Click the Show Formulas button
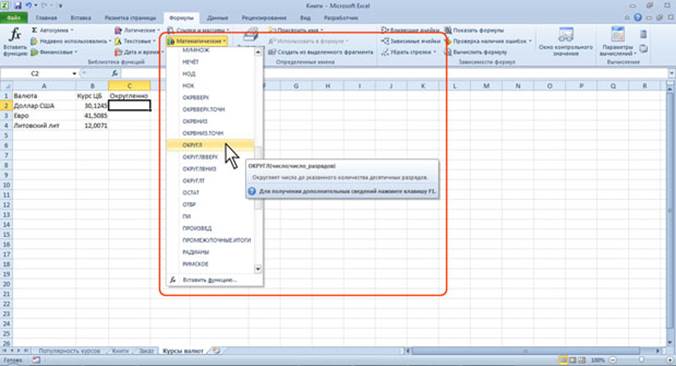 474,30
